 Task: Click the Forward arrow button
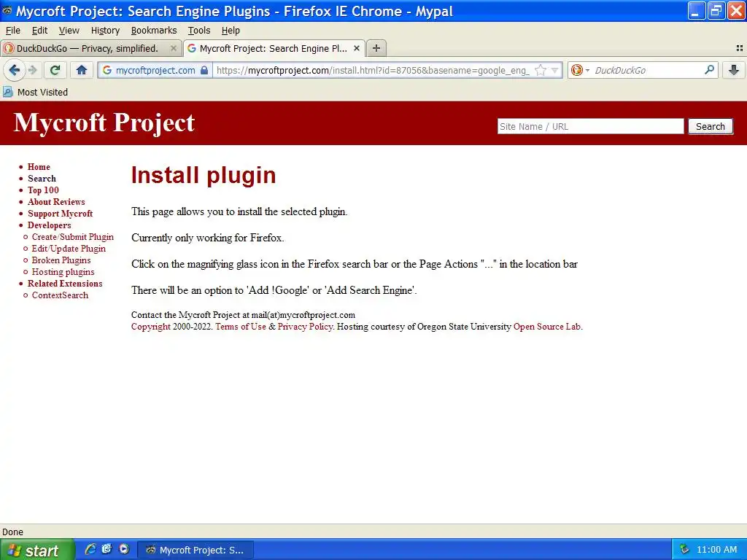coord(32,71)
